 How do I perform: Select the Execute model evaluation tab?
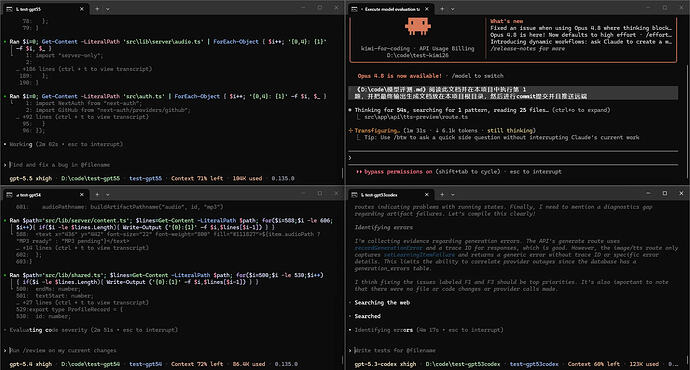(389, 9)
